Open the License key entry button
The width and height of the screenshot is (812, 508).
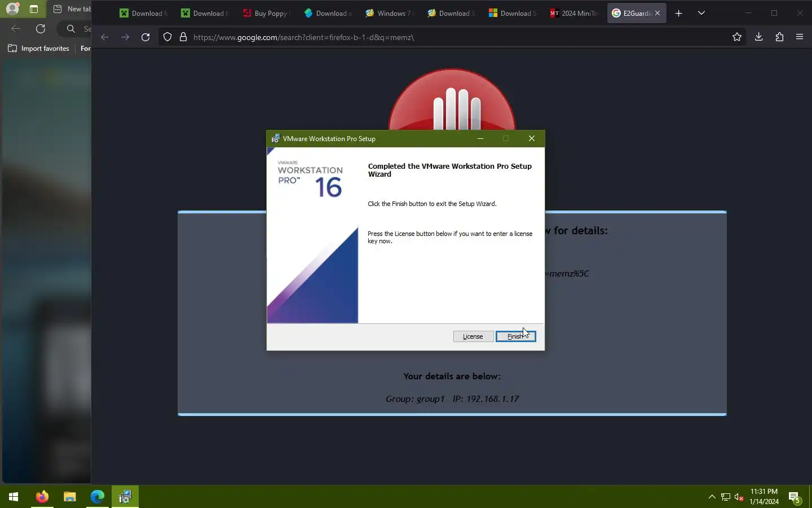point(473,336)
